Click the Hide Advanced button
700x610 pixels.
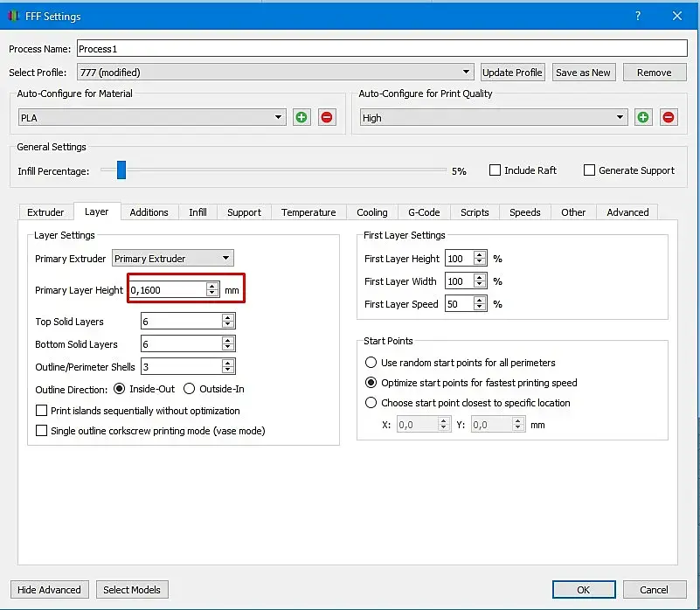[50, 589]
